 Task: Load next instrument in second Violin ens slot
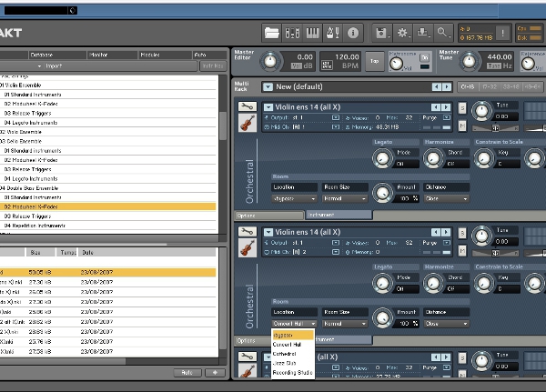[446, 232]
